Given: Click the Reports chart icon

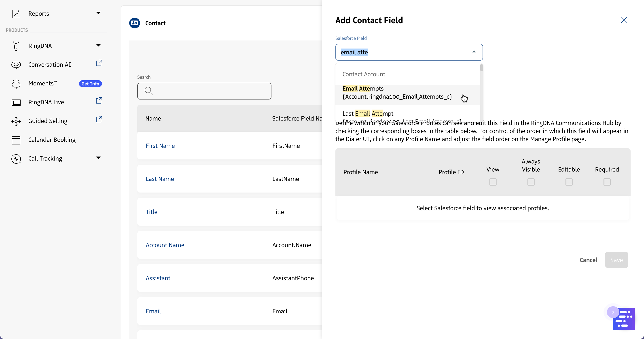Looking at the screenshot, I should 16,14.
